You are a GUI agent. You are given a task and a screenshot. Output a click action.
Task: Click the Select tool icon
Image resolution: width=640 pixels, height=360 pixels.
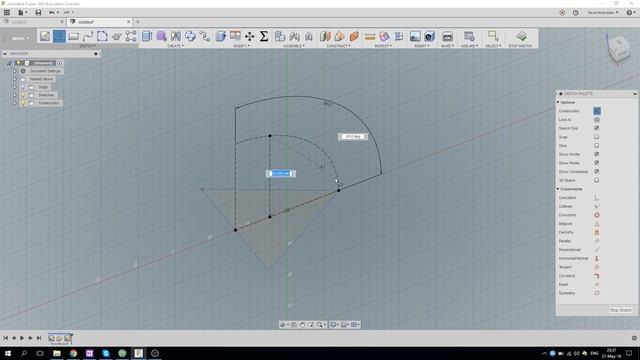493,36
